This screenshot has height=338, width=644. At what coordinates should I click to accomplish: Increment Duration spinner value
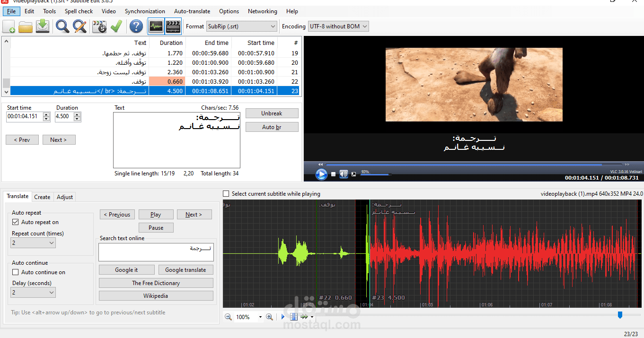[x=77, y=115]
